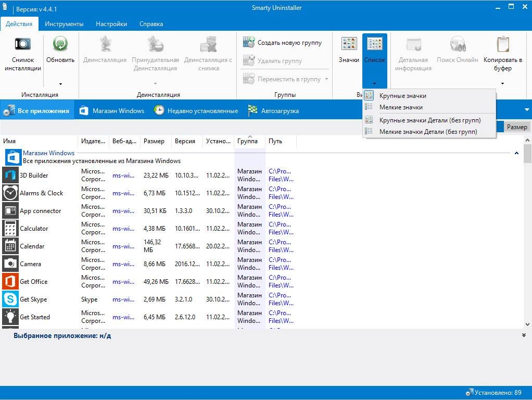Select the Skype publisher cell
Image resolution: width=532 pixels, height=400 pixels.
point(89,299)
